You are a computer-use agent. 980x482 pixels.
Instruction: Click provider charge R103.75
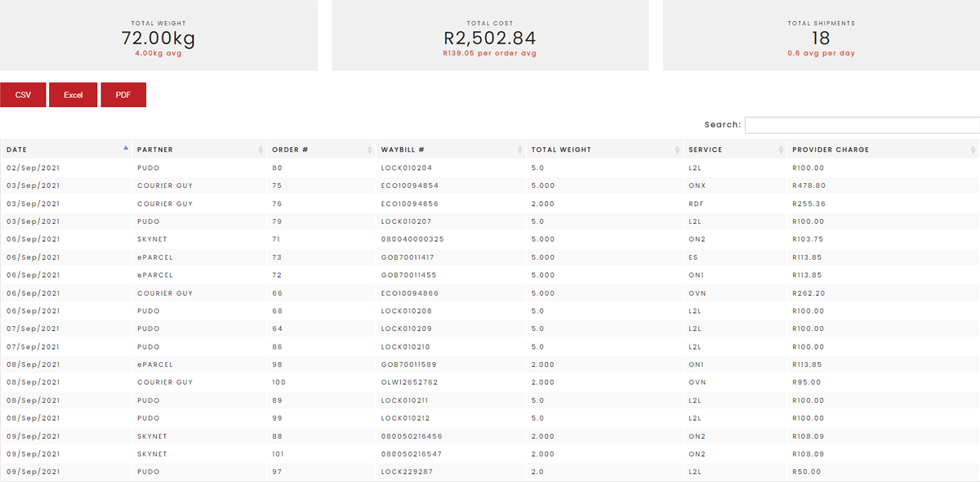(808, 239)
